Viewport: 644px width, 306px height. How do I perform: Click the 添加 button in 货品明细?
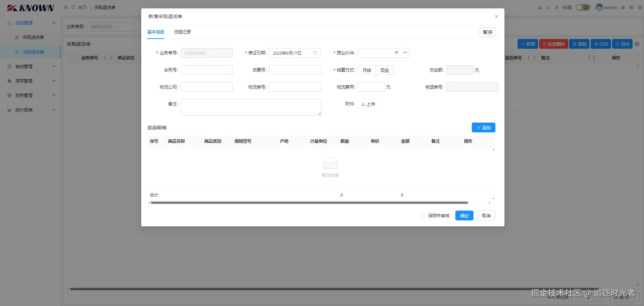pos(483,128)
